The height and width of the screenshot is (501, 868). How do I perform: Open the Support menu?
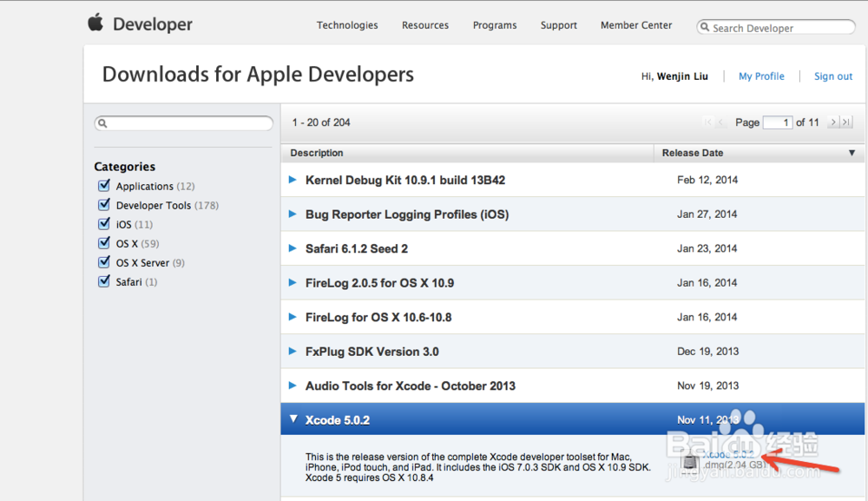558,25
